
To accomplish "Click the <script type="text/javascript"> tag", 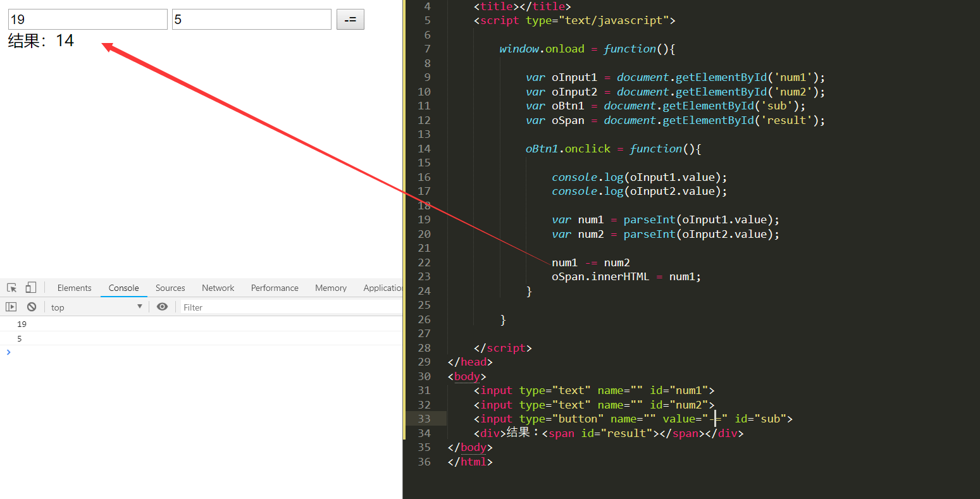I will pos(574,20).
